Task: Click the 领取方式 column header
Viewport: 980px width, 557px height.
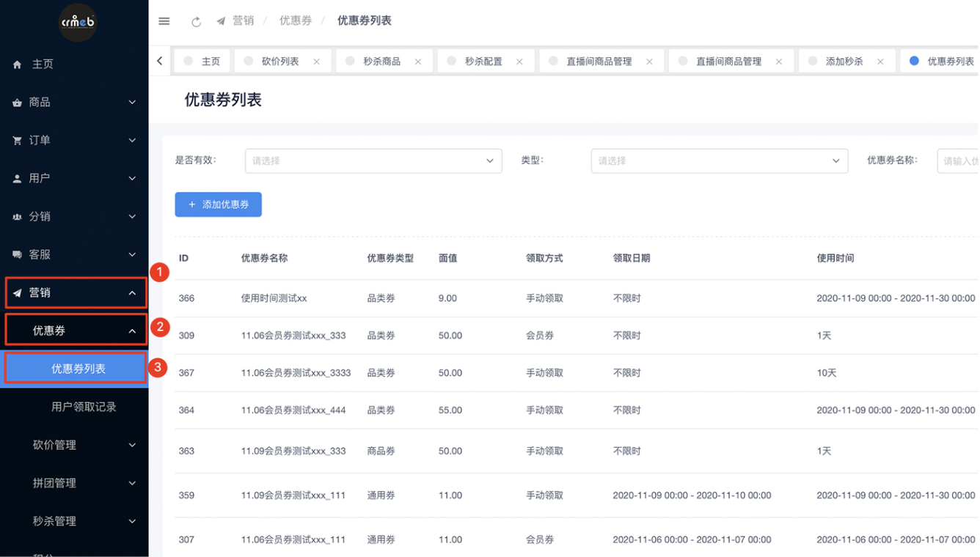Action: pos(544,258)
